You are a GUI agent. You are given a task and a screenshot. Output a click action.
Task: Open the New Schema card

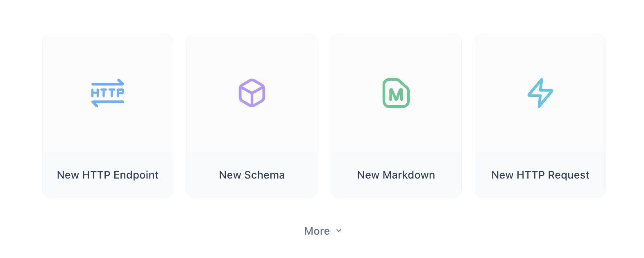[252, 123]
